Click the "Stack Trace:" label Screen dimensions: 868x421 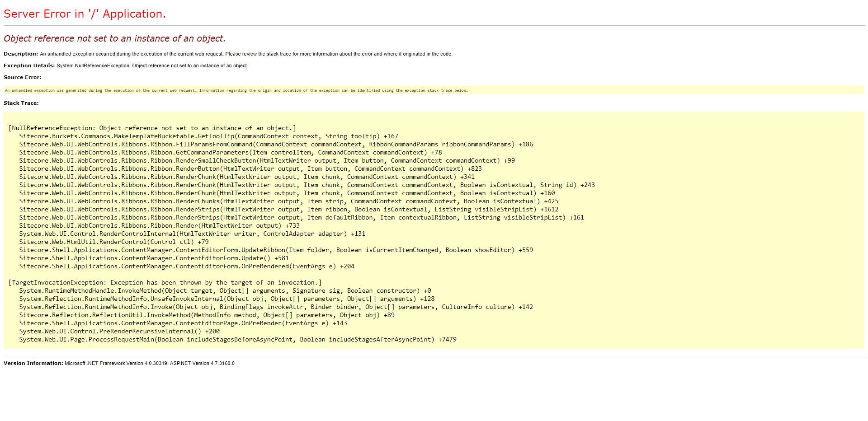click(21, 103)
